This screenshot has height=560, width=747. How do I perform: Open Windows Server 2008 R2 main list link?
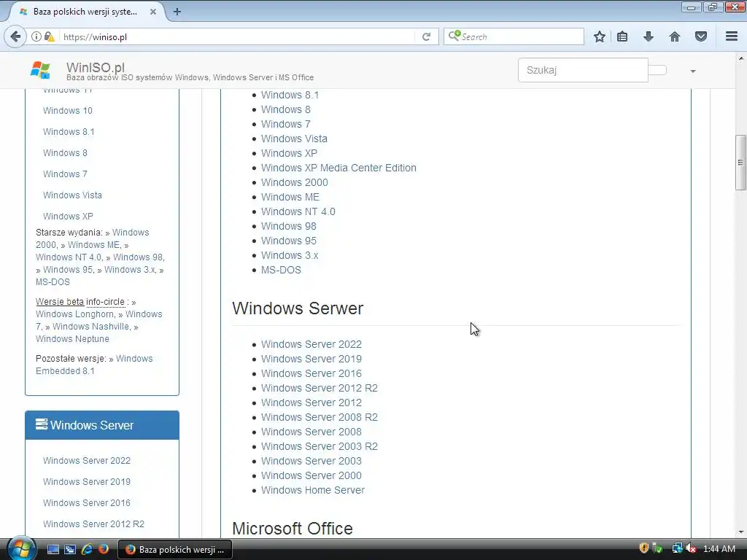click(320, 417)
